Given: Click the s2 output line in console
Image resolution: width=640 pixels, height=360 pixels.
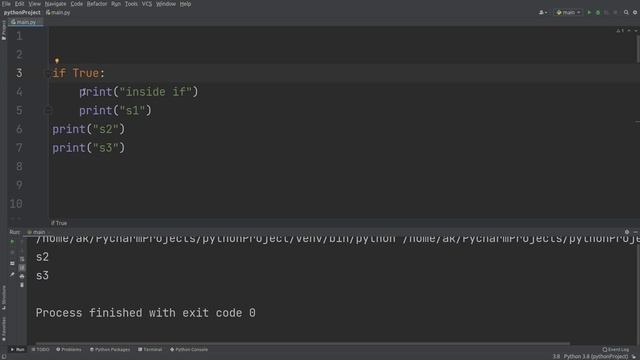Looking at the screenshot, I should pyautogui.click(x=42, y=257).
